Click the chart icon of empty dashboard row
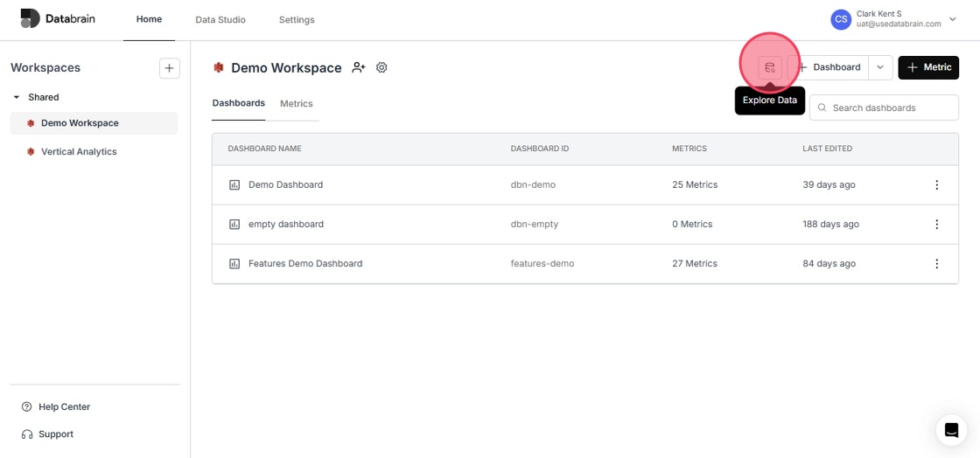The height and width of the screenshot is (458, 980). (234, 224)
